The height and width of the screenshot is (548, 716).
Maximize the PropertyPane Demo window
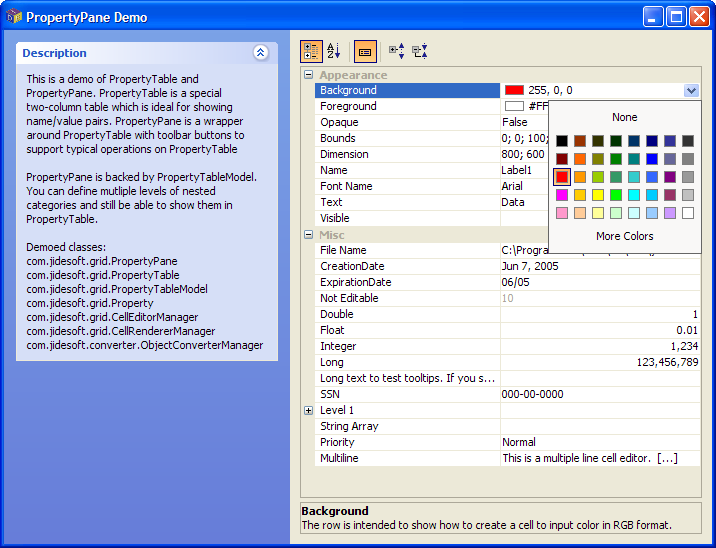click(x=676, y=17)
